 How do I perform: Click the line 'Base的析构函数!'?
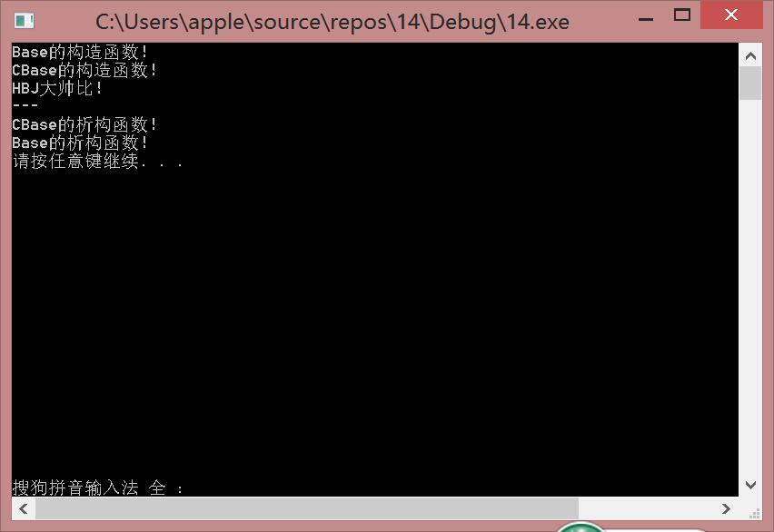79,143
